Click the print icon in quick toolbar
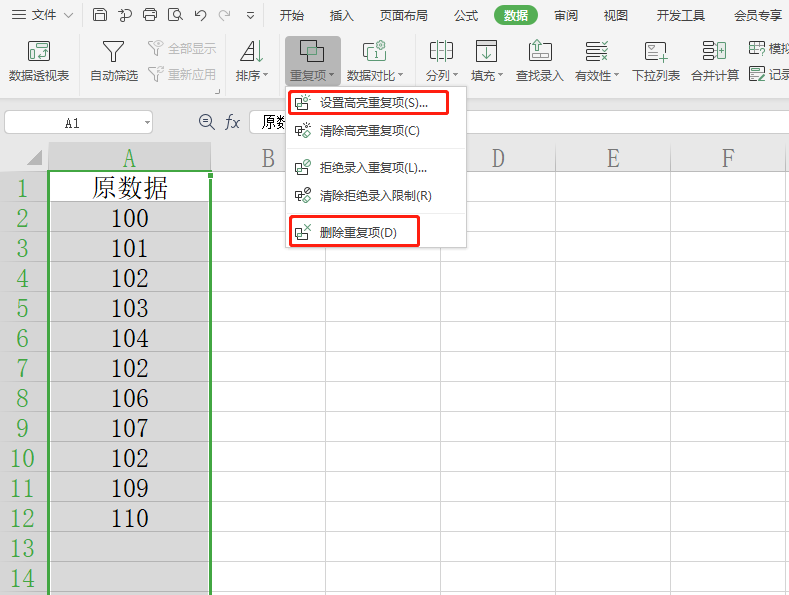Viewport: 789px width, 595px height. pos(150,15)
